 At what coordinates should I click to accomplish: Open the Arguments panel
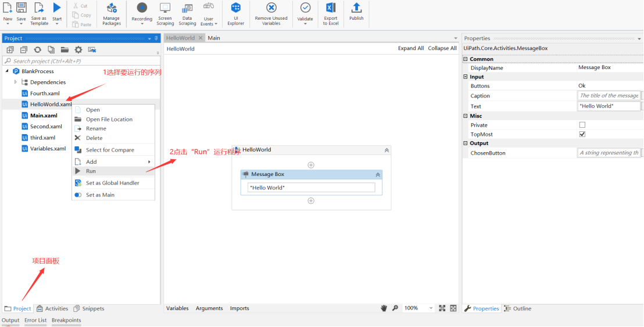tap(209, 308)
